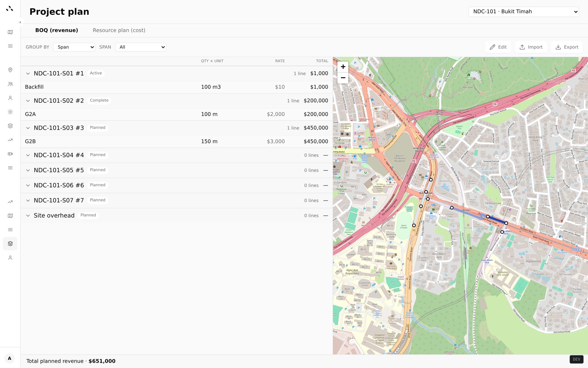Click the $450,000 total in G2B row
The image size is (588, 368).
click(316, 141)
